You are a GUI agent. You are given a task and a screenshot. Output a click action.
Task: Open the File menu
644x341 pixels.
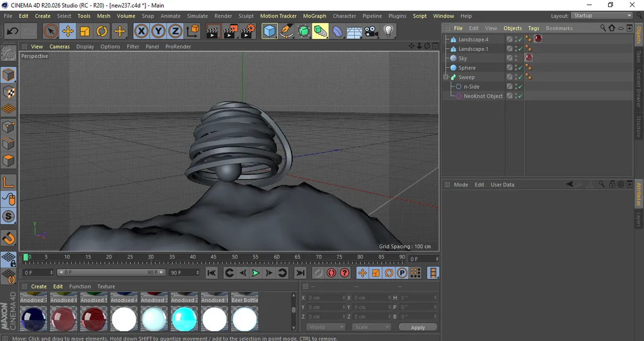[x=8, y=16]
